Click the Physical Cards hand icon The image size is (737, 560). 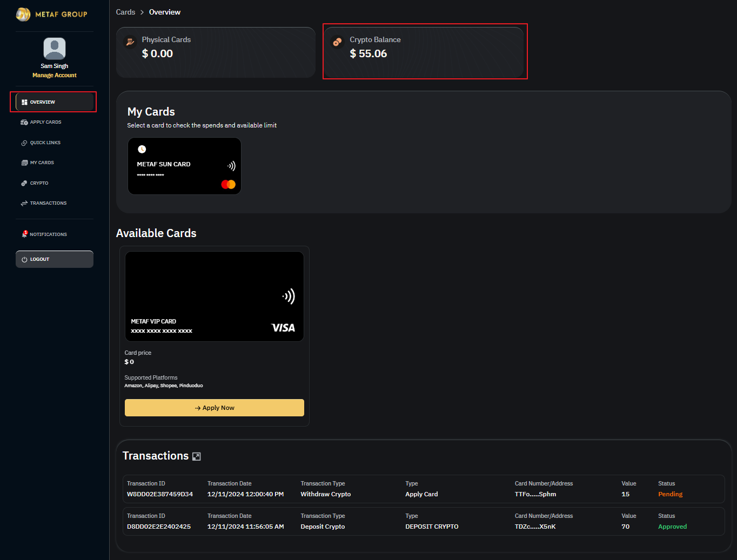[x=130, y=41]
